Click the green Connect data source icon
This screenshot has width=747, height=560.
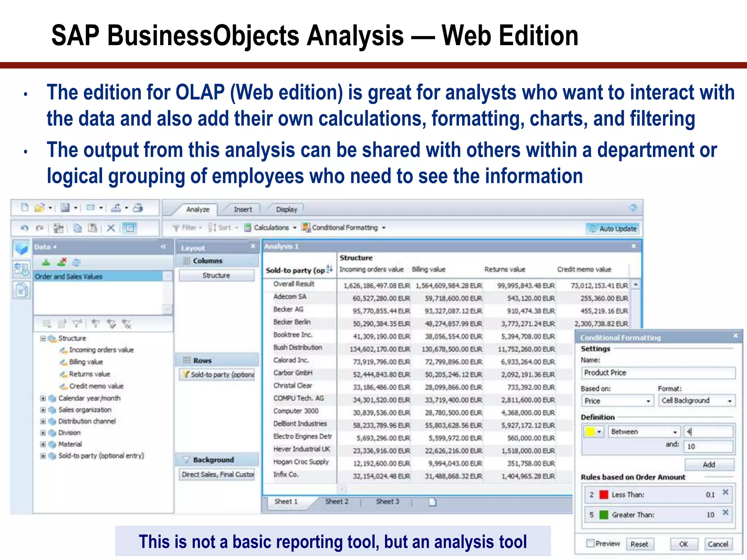pyautogui.click(x=46, y=262)
